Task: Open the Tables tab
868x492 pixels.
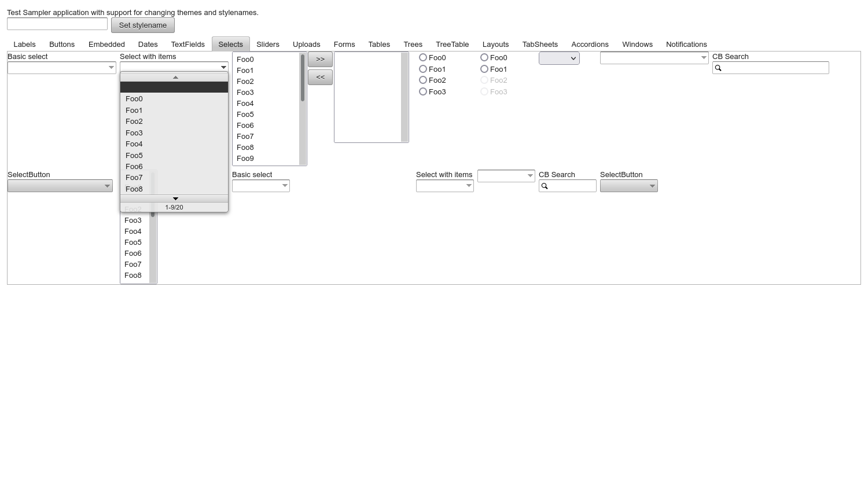Action: tap(379, 44)
